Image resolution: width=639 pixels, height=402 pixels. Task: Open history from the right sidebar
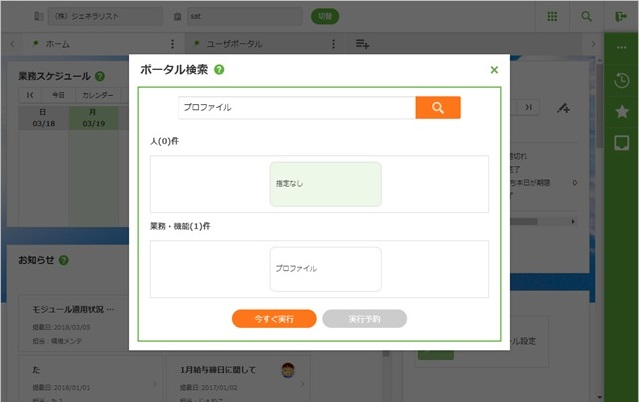pos(621,81)
